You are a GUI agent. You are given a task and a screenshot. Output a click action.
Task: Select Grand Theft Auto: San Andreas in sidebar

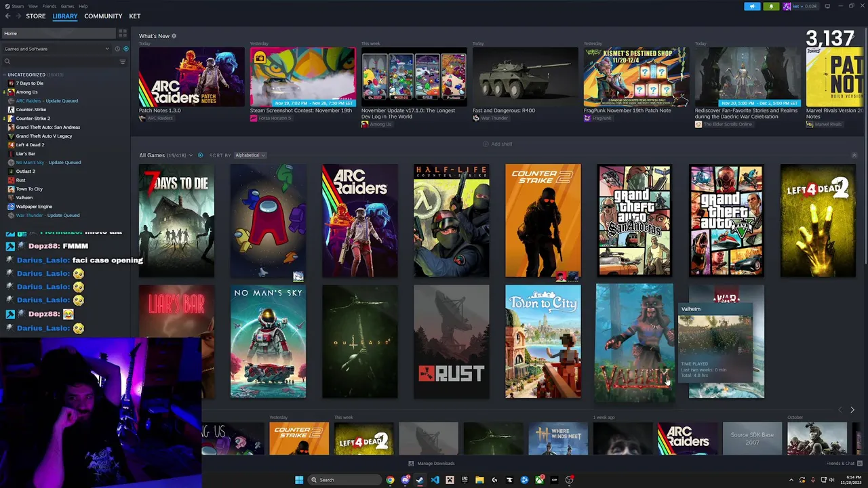[x=47, y=127]
